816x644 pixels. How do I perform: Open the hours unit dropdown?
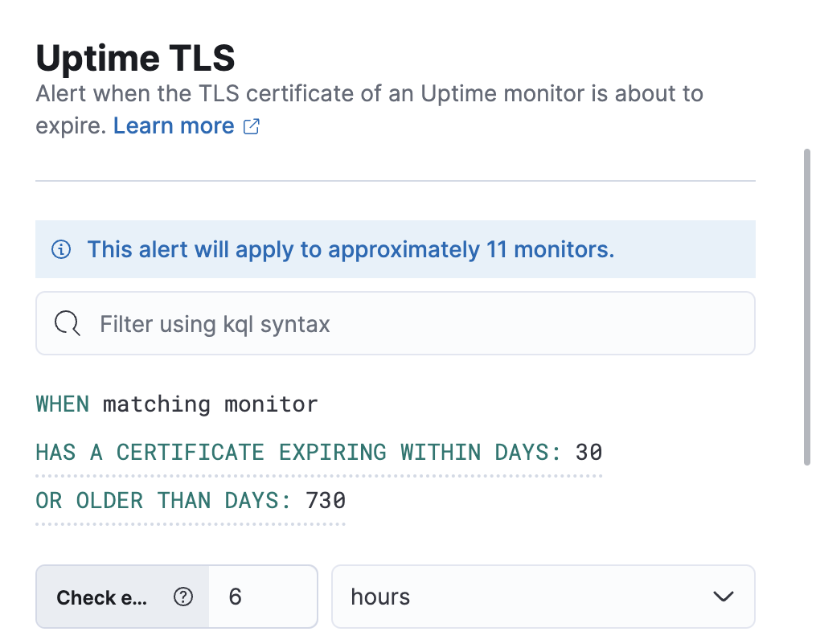[543, 597]
